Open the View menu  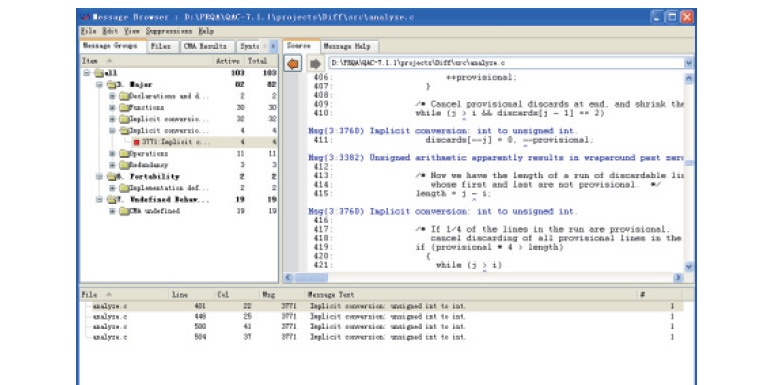(x=132, y=31)
